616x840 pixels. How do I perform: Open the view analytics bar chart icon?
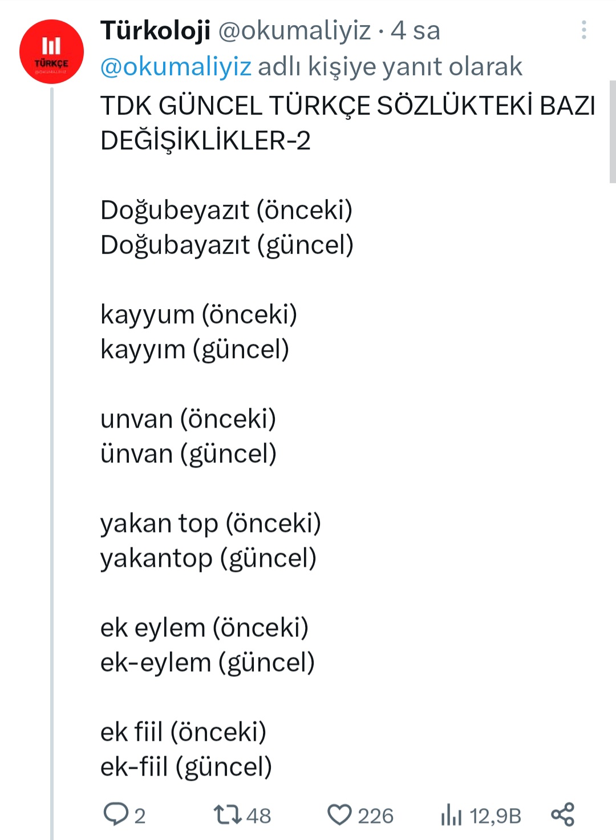pyautogui.click(x=451, y=814)
